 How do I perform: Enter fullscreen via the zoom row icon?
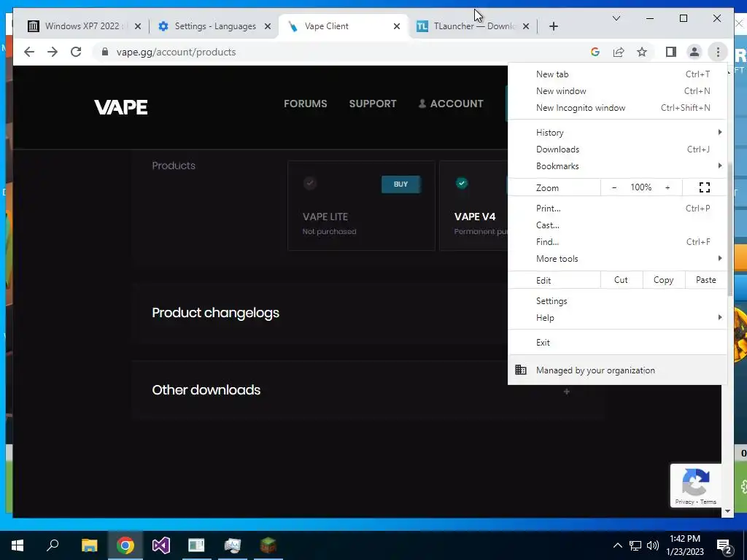click(705, 187)
